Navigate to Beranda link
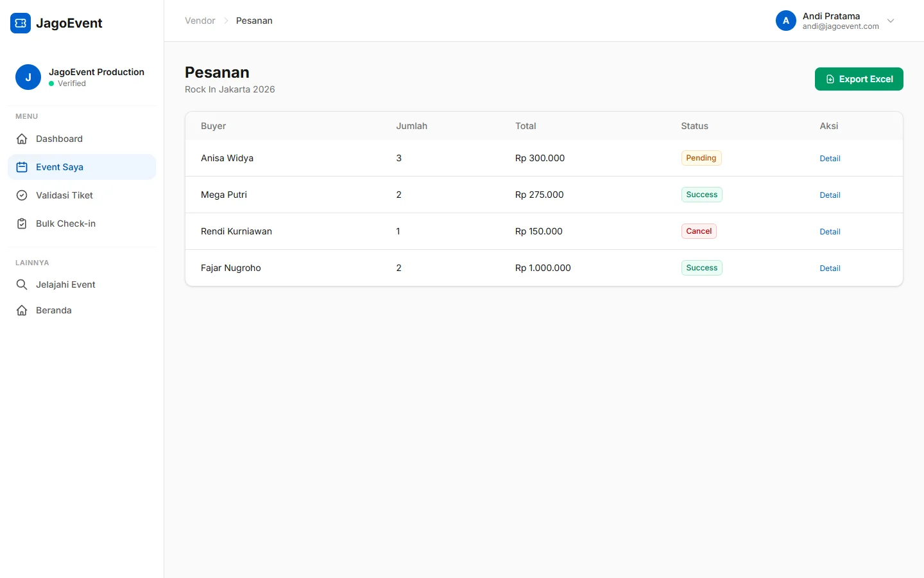Image resolution: width=924 pixels, height=578 pixels. pyautogui.click(x=82, y=310)
